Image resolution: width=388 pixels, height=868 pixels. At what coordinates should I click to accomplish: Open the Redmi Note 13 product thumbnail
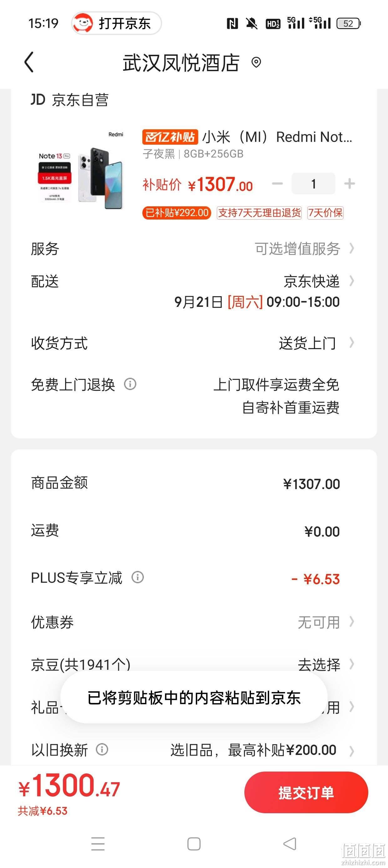[x=81, y=170]
